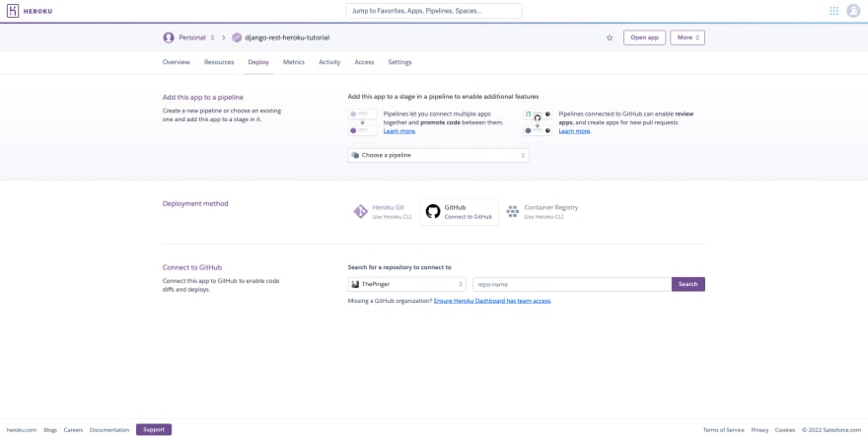The image size is (868, 440).
Task: Click the Open app button
Action: point(644,37)
